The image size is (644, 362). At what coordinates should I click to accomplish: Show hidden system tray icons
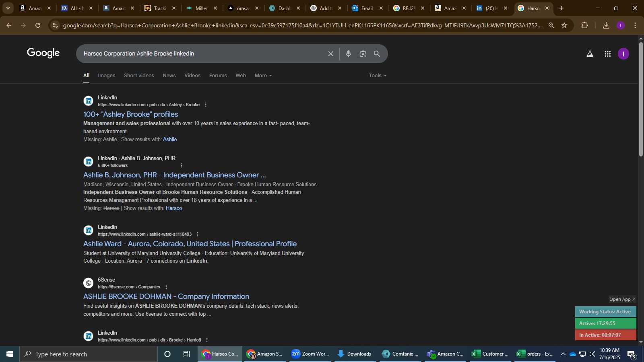click(563, 354)
